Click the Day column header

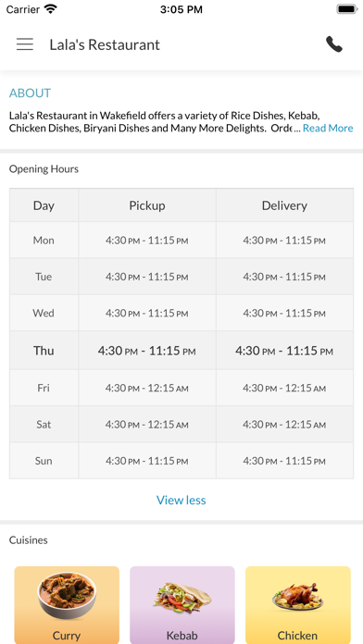tap(44, 205)
